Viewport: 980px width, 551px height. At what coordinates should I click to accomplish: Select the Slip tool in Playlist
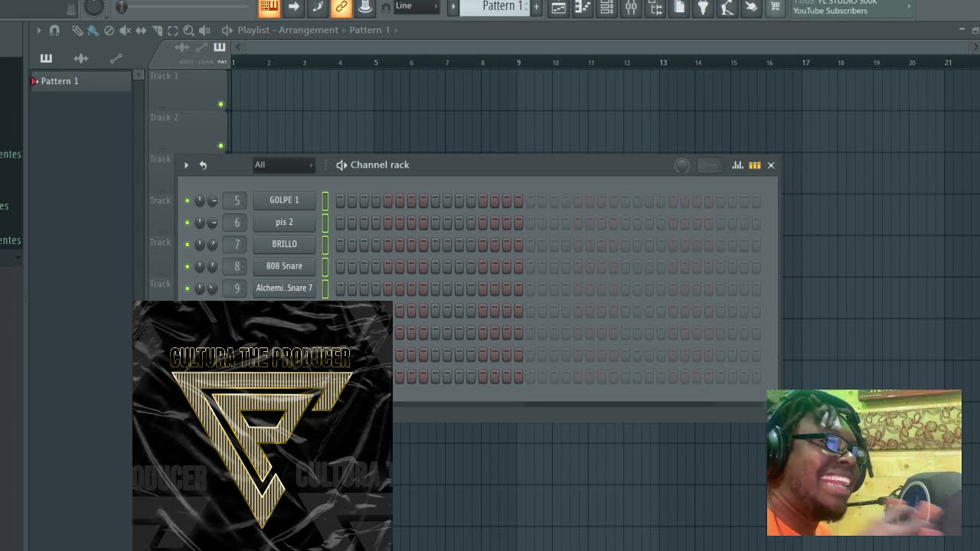[x=141, y=30]
